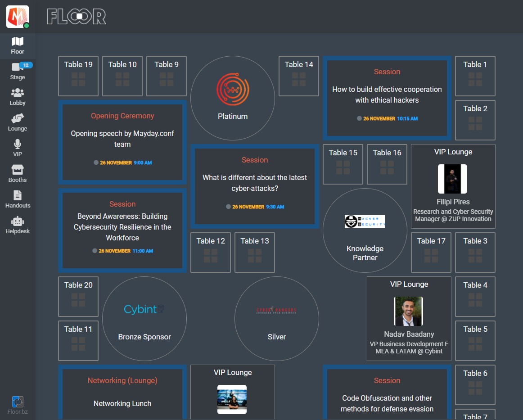
Task: Join Table 11
Action: 78,341
